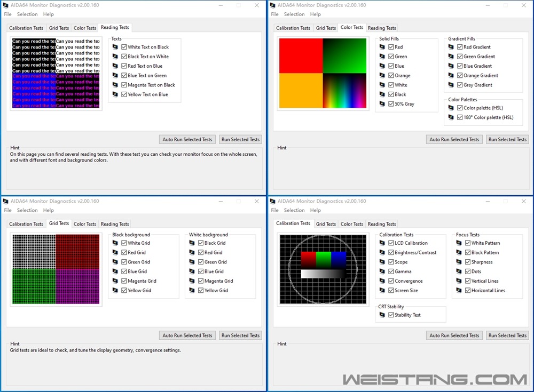Viewport: 534px width, 392px height.
Task: Click the hint text starting "Grid tests are ideal"
Action: tap(96, 350)
